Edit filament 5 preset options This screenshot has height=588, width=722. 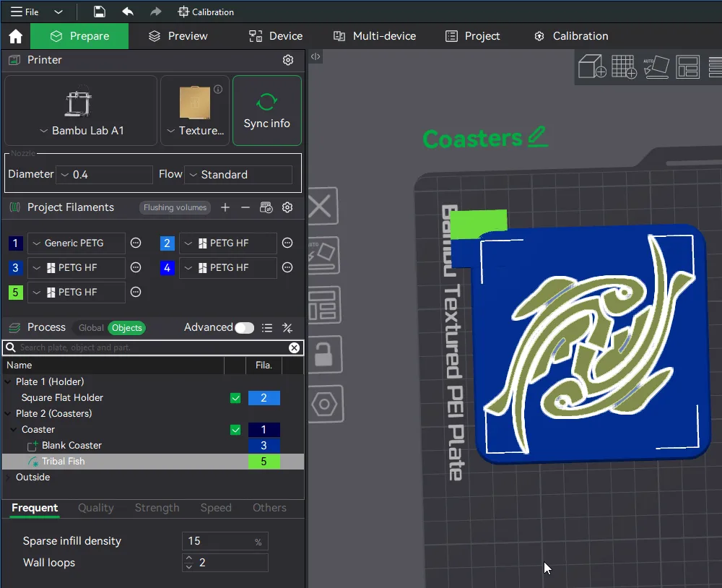tap(136, 292)
